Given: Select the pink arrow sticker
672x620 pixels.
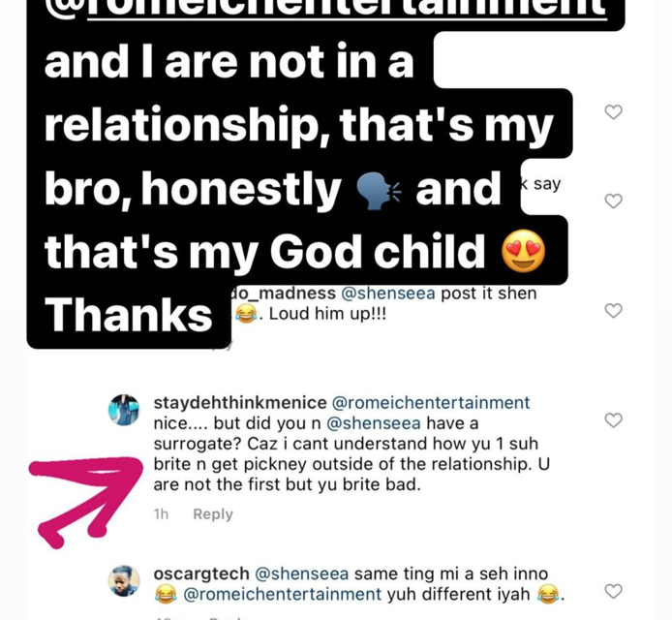Looking at the screenshot, I should 85,497.
